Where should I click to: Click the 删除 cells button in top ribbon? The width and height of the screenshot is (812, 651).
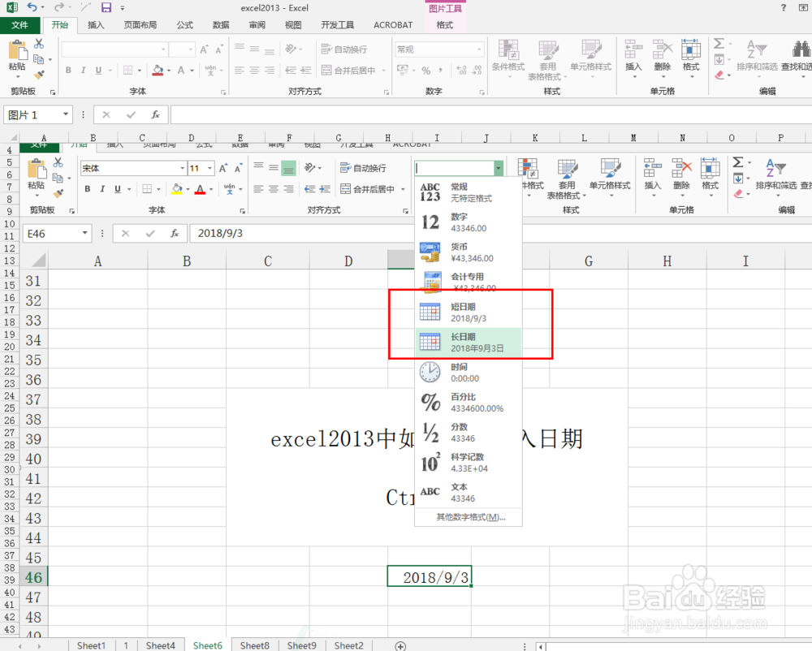pos(662,58)
